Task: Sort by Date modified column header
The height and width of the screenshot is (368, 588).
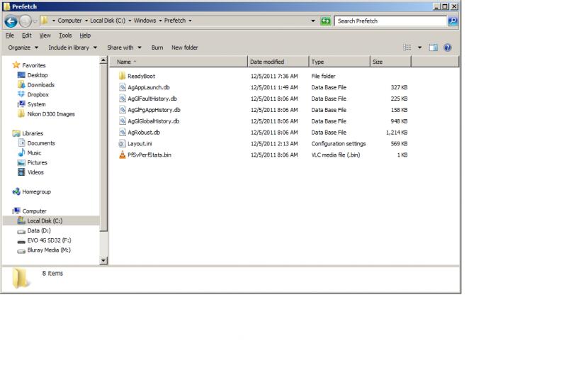Action: pyautogui.click(x=278, y=62)
